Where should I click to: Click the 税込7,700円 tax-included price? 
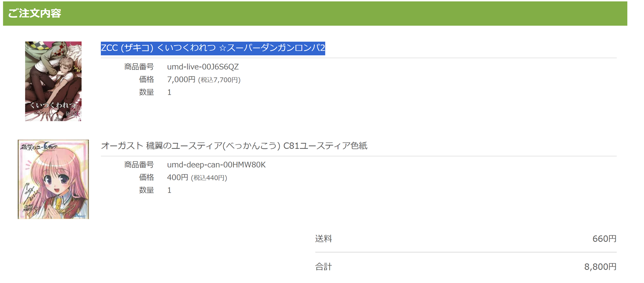coord(220,80)
